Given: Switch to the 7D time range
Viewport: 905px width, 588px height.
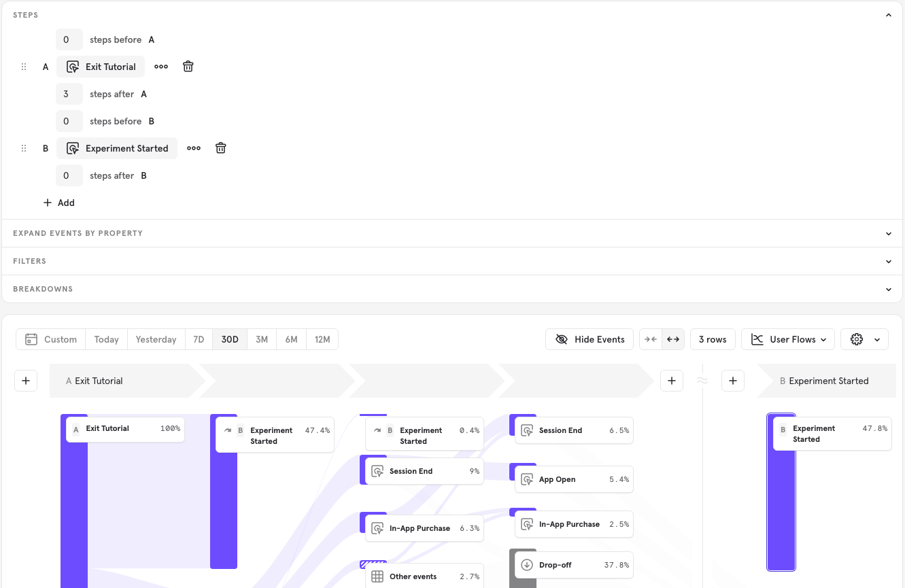Looking at the screenshot, I should 199,339.
